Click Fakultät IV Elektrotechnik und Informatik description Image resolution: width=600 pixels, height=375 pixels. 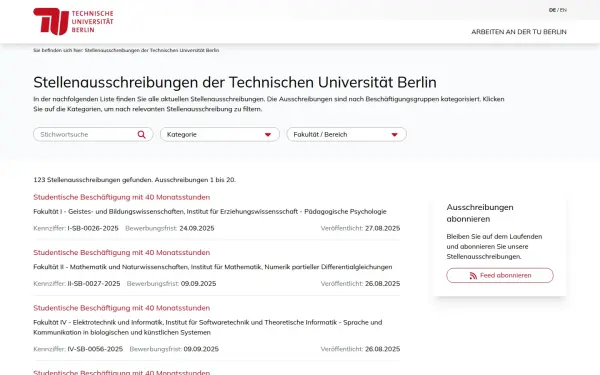tap(208, 328)
